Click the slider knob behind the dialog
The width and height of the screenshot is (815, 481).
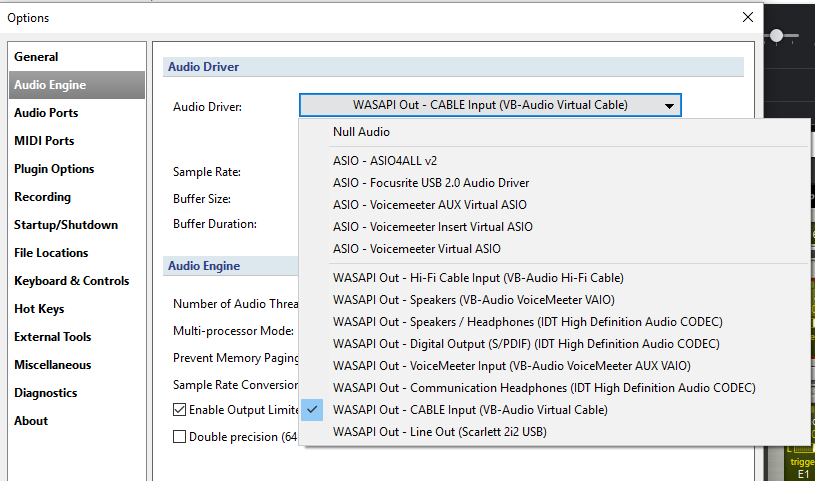[777, 35]
